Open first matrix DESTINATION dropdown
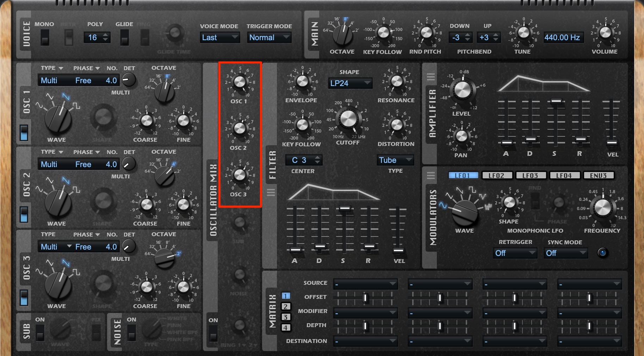This screenshot has width=644, height=356. click(365, 341)
